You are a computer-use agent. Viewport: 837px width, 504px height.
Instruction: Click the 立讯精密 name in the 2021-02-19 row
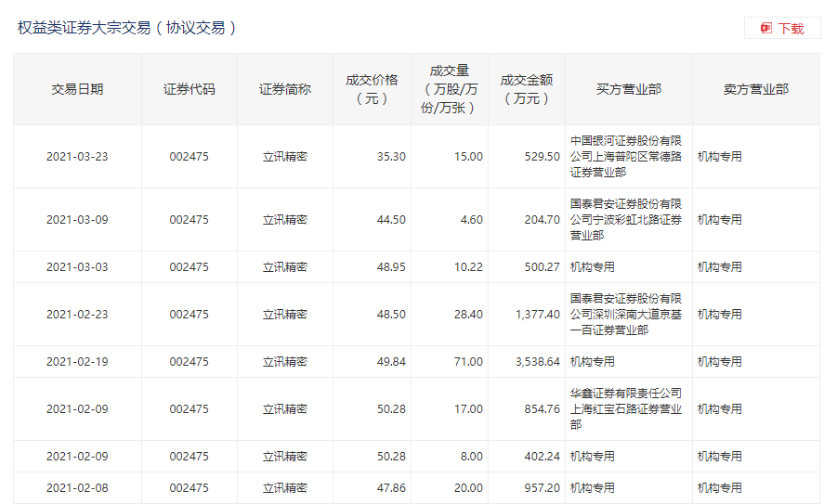pos(285,362)
